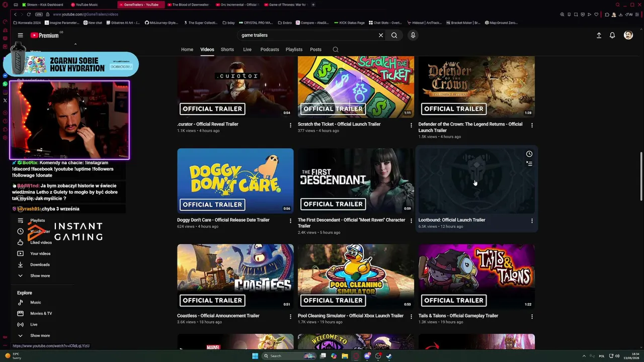Open more options for The First Descendant
Viewport: 644px width, 362px height.
(411, 221)
